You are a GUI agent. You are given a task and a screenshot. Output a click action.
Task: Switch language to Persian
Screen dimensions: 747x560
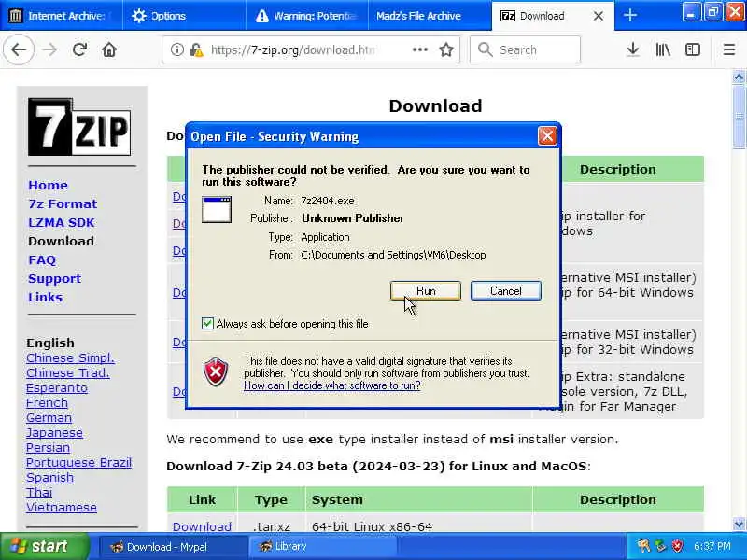pos(48,448)
